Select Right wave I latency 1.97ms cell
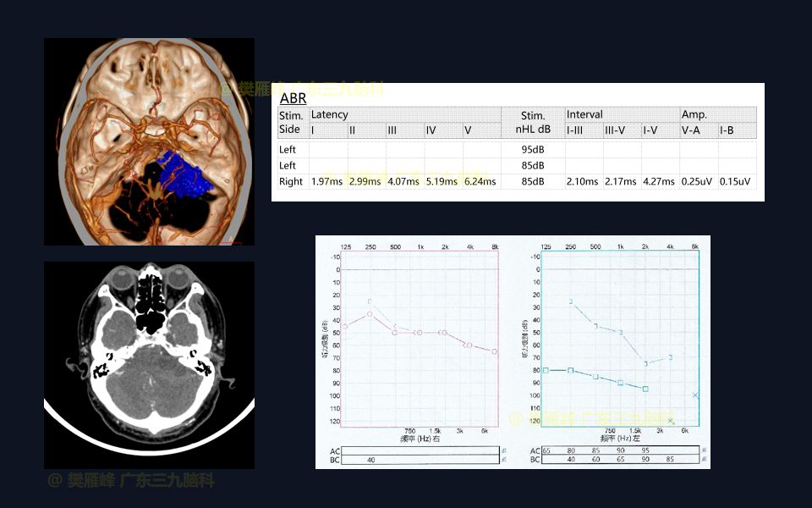 326,181
